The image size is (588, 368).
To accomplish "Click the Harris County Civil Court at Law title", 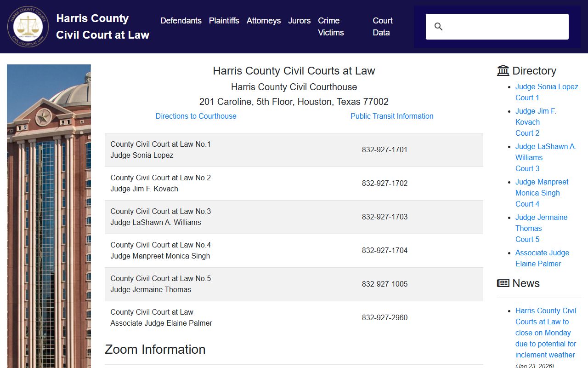I will coord(103,27).
